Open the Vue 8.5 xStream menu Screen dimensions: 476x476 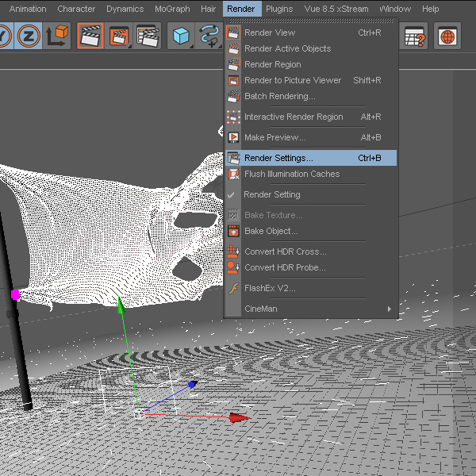tap(336, 9)
